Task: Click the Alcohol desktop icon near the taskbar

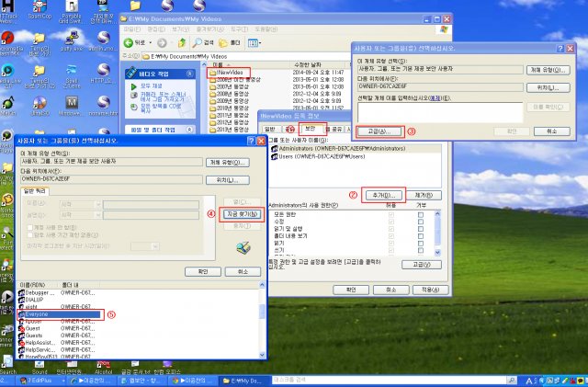Action: pyautogui.click(x=104, y=368)
